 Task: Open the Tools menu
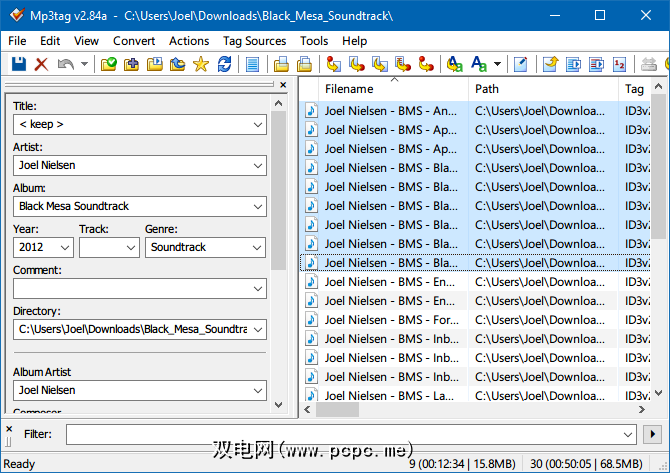tap(314, 41)
